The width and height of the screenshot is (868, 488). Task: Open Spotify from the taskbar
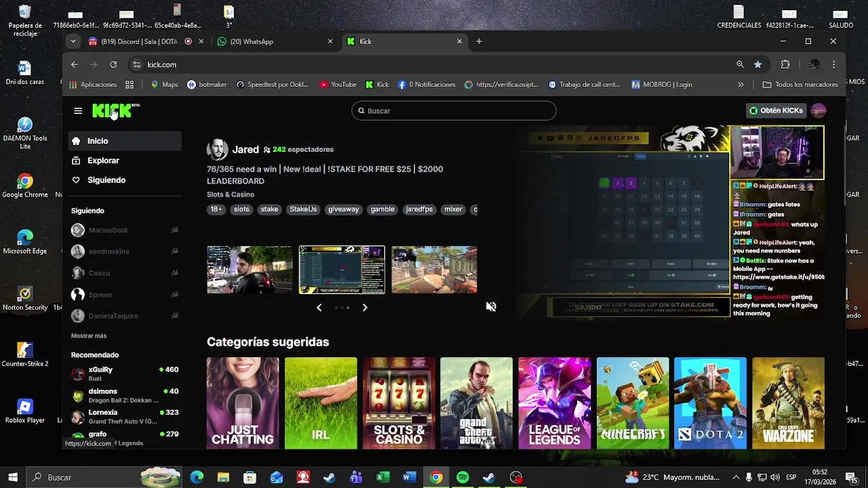click(x=462, y=477)
